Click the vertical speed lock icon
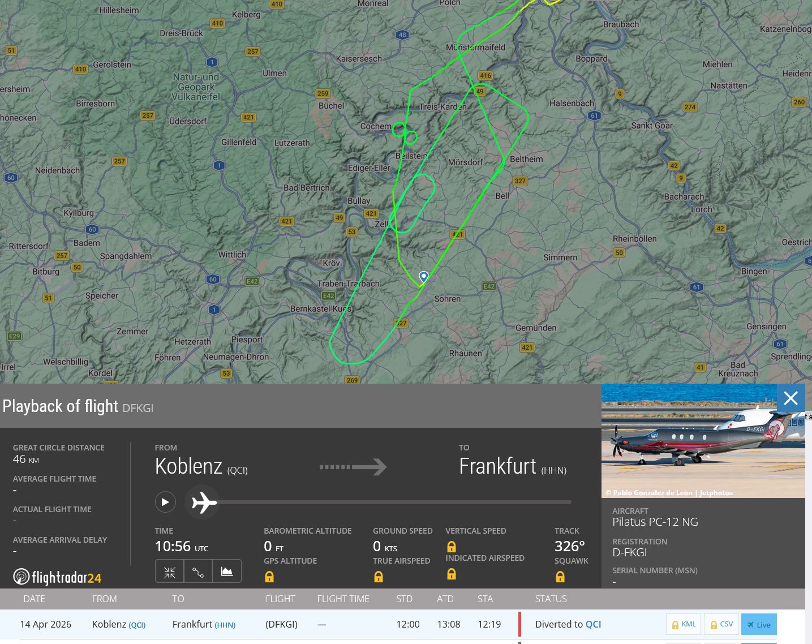The height and width of the screenshot is (644, 812). [452, 547]
